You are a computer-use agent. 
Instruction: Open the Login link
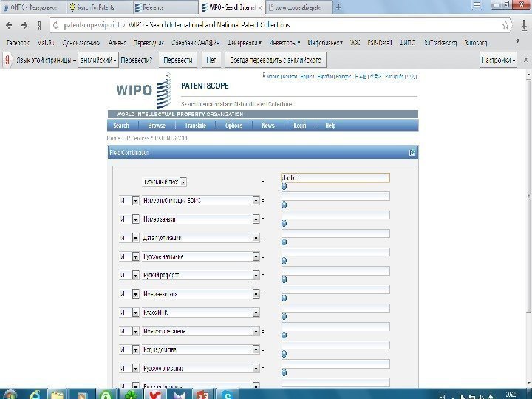point(300,125)
